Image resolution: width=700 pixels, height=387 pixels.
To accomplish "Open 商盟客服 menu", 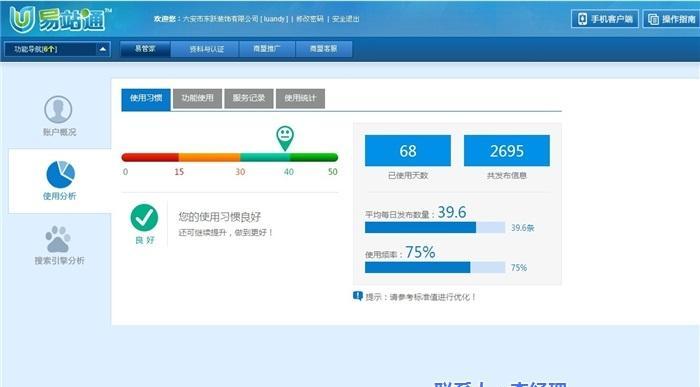I will click(x=324, y=49).
